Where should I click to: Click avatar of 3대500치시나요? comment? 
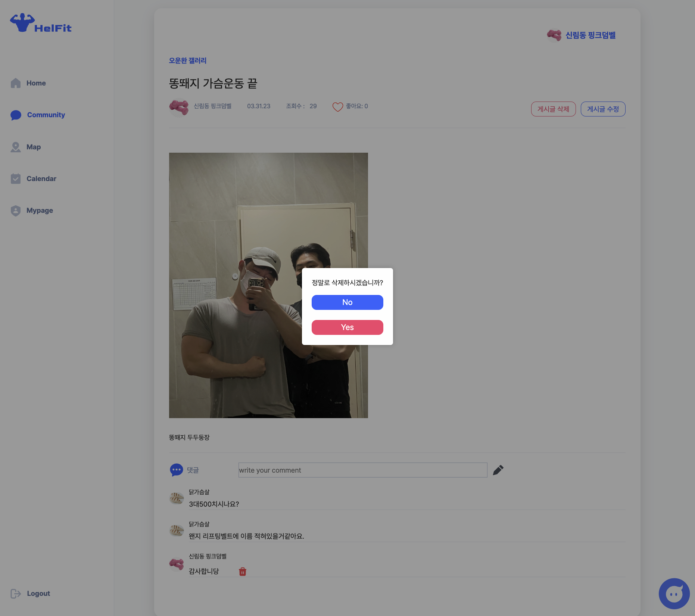pyautogui.click(x=177, y=498)
